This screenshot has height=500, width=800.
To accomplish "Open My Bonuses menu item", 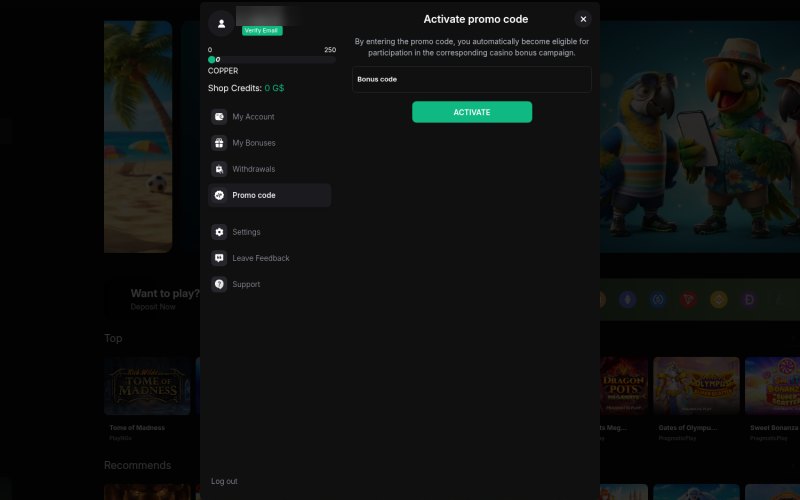I will (269, 143).
